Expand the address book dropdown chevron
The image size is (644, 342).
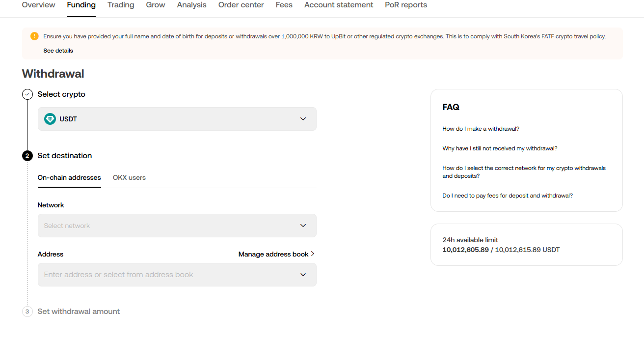pos(303,275)
